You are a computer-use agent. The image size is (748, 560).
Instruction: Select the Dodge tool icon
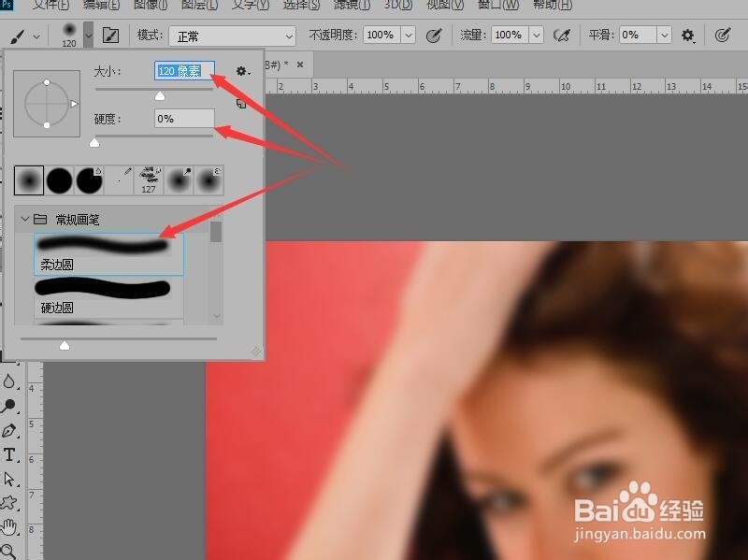coord(8,406)
